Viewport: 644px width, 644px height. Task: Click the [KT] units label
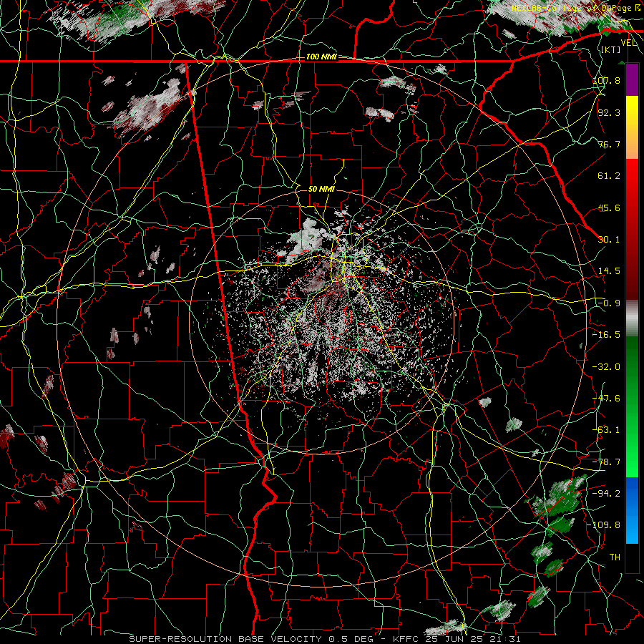pos(611,49)
